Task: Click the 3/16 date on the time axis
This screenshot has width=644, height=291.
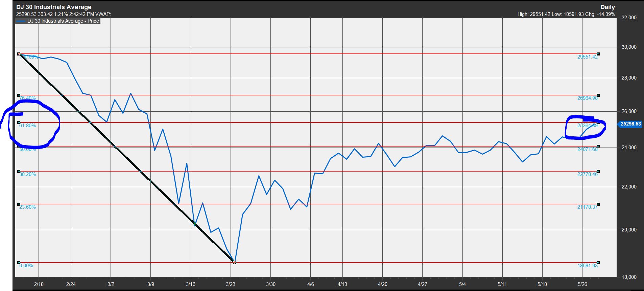Action: point(191,284)
